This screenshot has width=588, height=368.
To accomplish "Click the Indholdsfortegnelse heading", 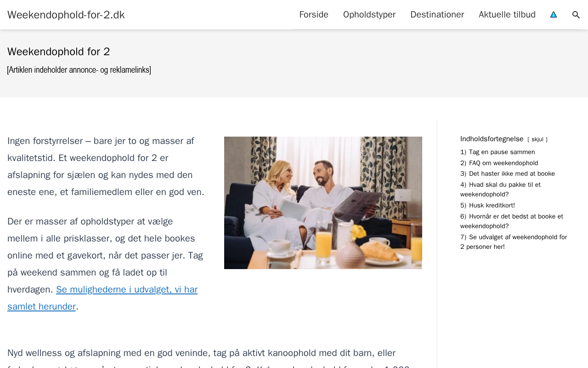I will click(x=492, y=139).
